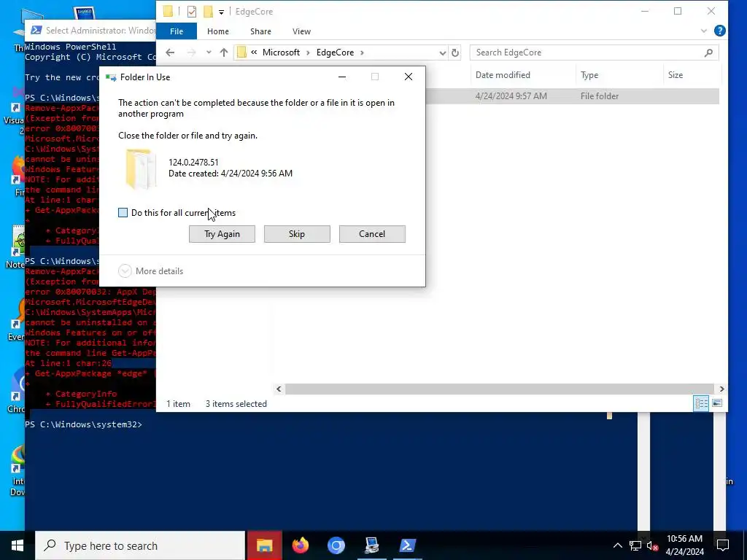The image size is (747, 560).
Task: Open the notification center icon
Action: point(723,545)
